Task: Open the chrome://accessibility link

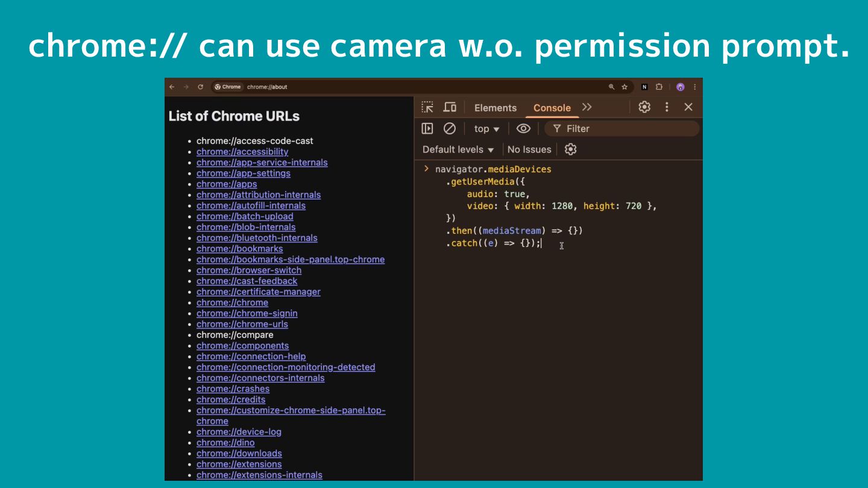Action: [x=242, y=152]
